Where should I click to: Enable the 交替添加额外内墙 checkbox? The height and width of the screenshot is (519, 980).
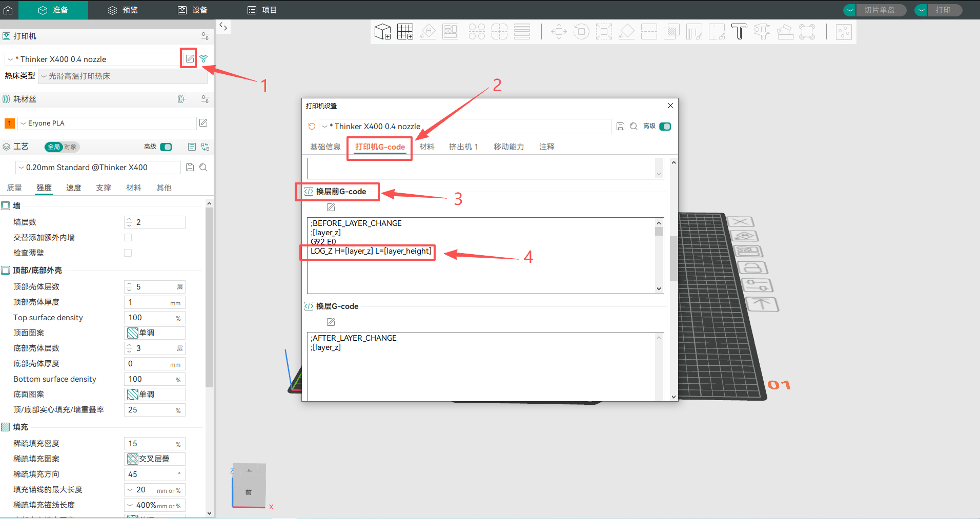click(x=128, y=238)
